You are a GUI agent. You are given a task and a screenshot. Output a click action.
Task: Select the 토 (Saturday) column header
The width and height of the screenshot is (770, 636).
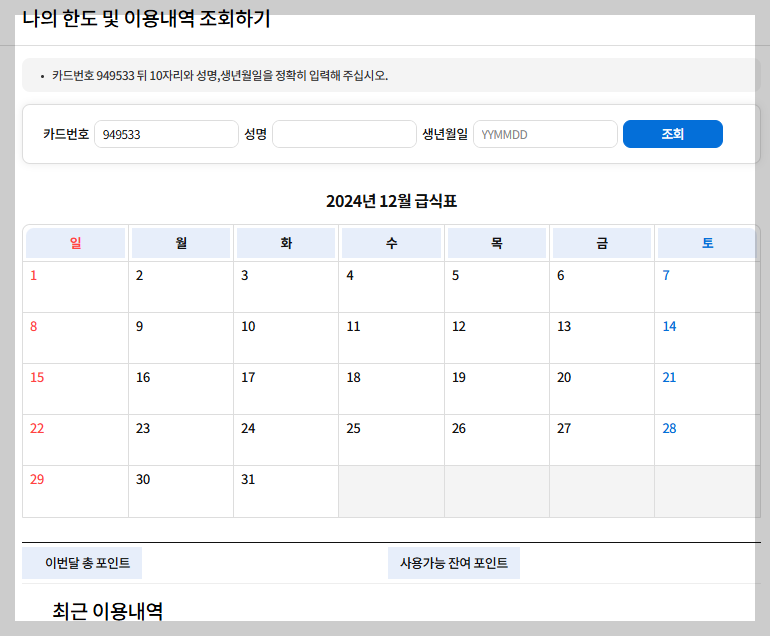(707, 243)
